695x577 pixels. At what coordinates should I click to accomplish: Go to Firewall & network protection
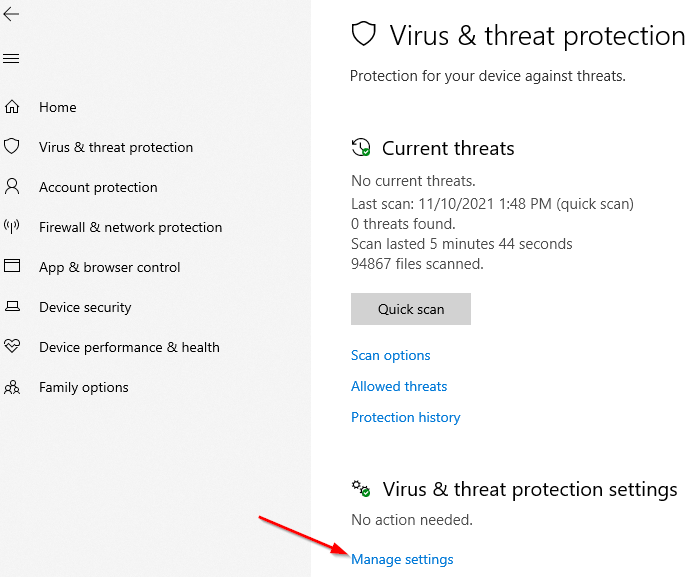point(130,227)
